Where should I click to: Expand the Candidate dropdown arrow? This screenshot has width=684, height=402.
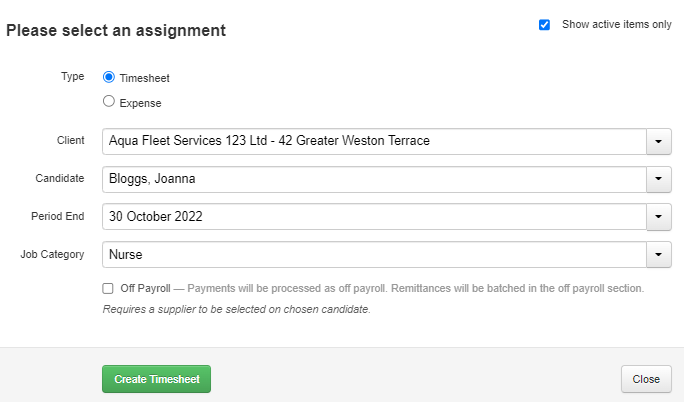tap(659, 179)
